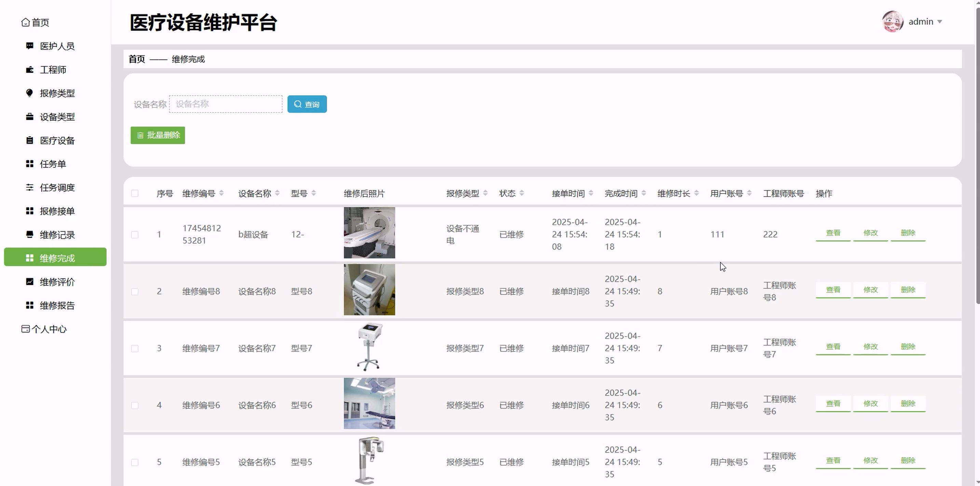Sort table by 维修编号 column arrows
This screenshot has width=980, height=486.
tap(221, 193)
